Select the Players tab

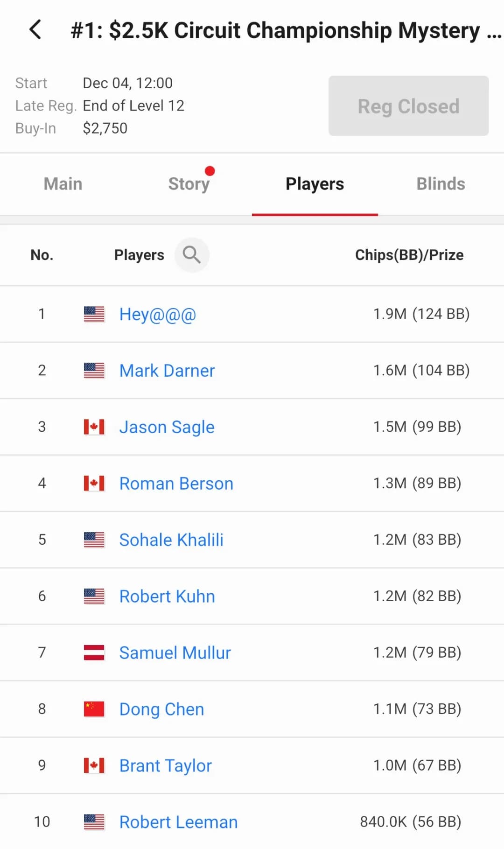coord(315,184)
